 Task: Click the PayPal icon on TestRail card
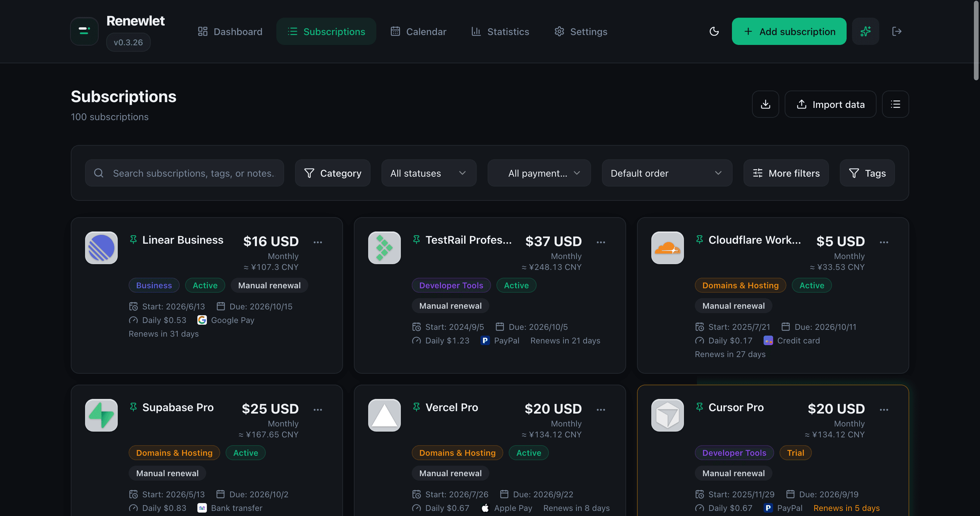pyautogui.click(x=485, y=341)
